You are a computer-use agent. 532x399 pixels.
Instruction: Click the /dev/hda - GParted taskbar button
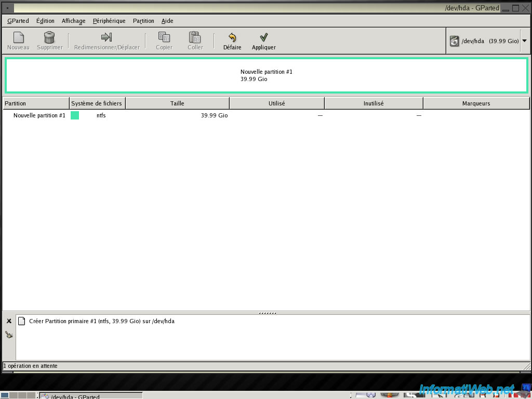(x=91, y=396)
